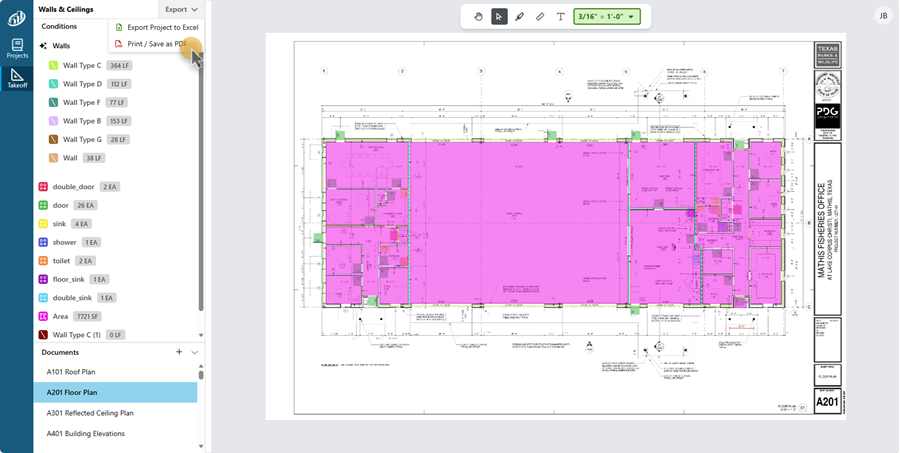Click the floor_sink count icon

coord(43,279)
